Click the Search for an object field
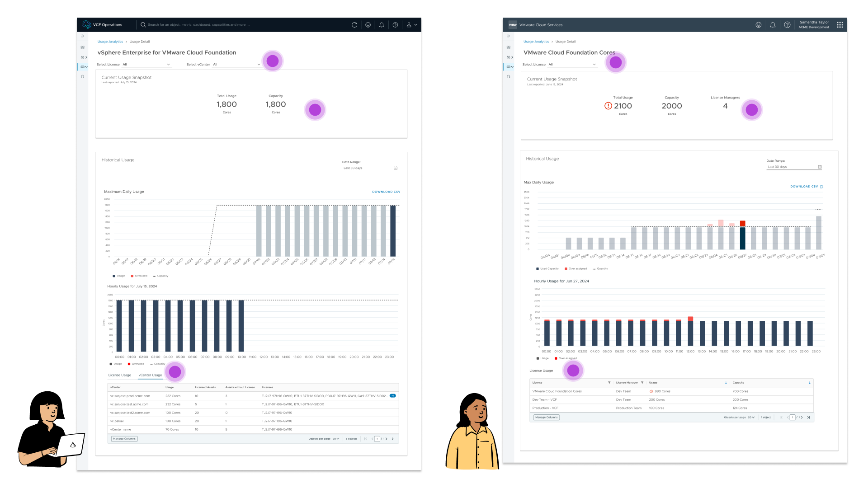The image size is (868, 488). point(199,25)
